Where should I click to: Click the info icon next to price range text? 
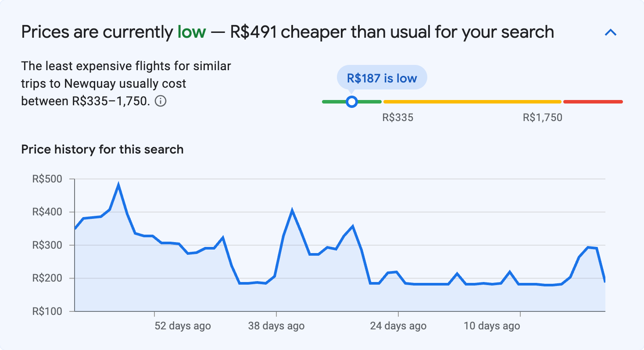[161, 101]
